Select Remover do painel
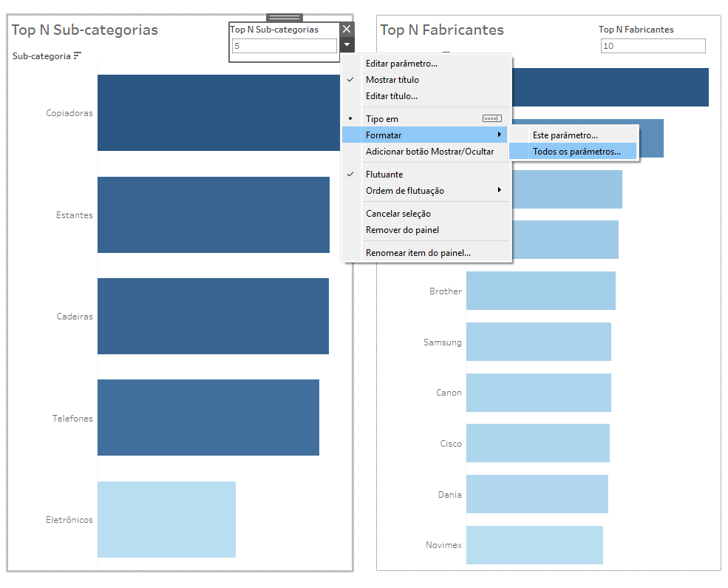The width and height of the screenshot is (728, 588). 402,230
